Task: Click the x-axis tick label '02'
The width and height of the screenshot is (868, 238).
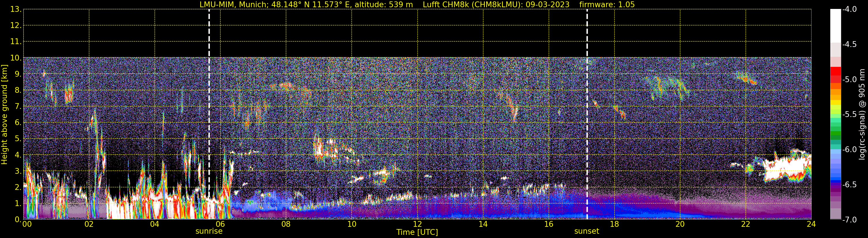Action: [x=89, y=224]
